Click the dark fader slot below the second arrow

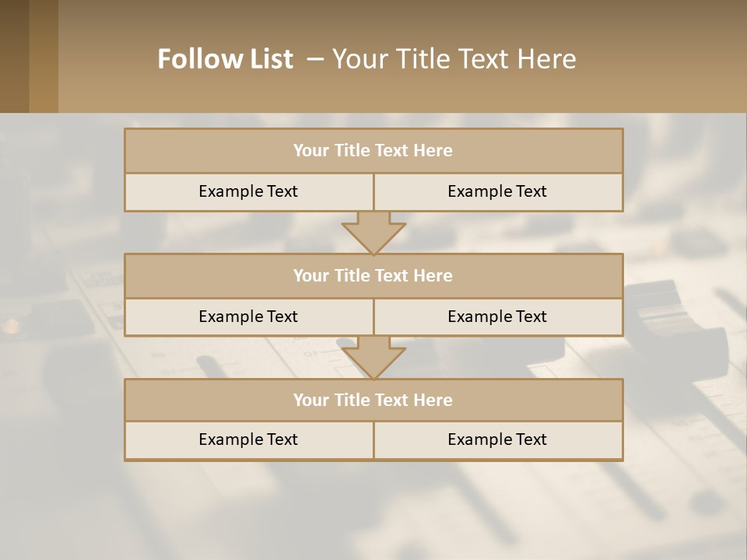point(209,366)
